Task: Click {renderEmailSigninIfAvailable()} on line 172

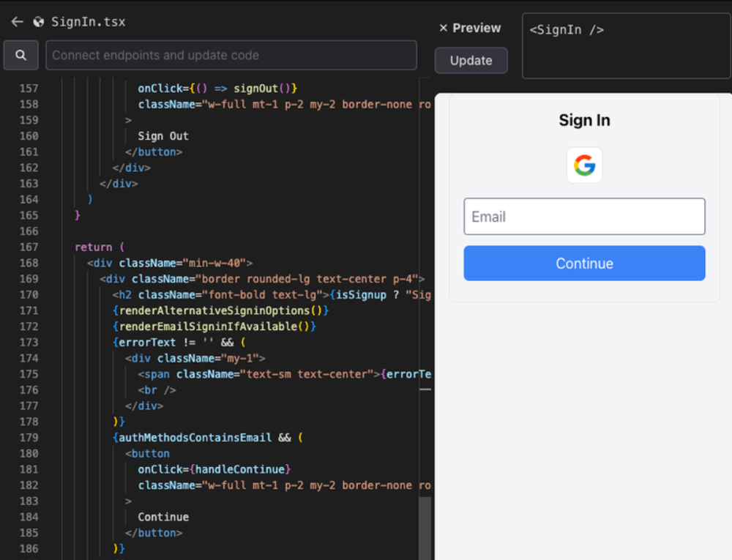Action: point(214,326)
